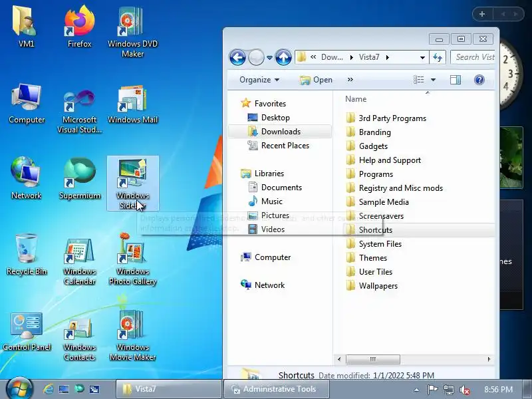Image resolution: width=532 pixels, height=399 pixels.
Task: Toggle the preview pane button
Action: 456,80
